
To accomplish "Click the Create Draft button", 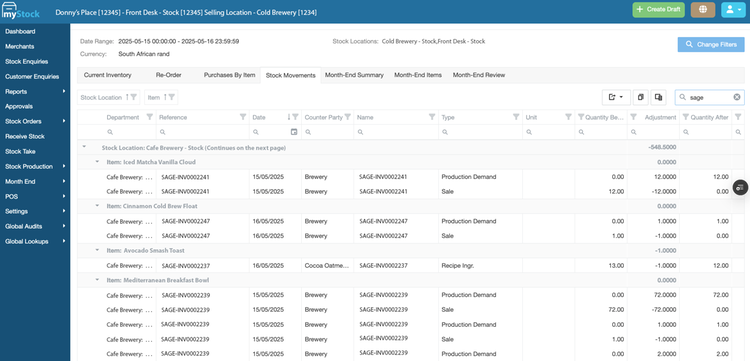I will (x=659, y=10).
